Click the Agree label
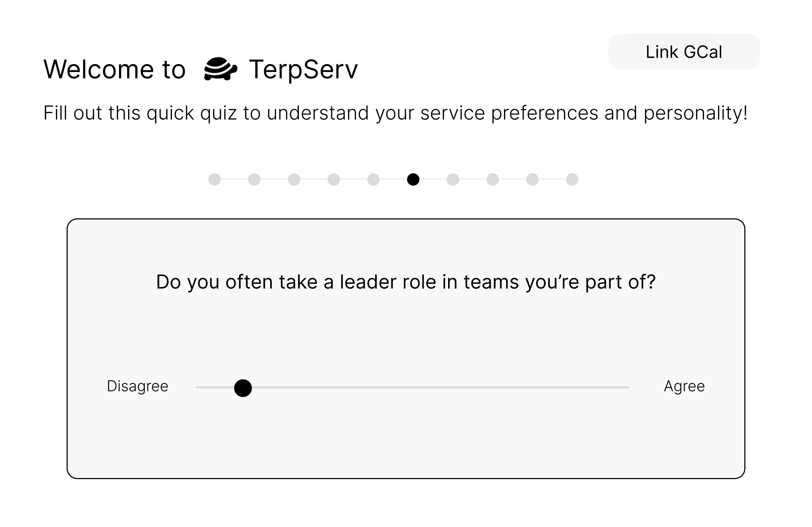 [x=684, y=386]
